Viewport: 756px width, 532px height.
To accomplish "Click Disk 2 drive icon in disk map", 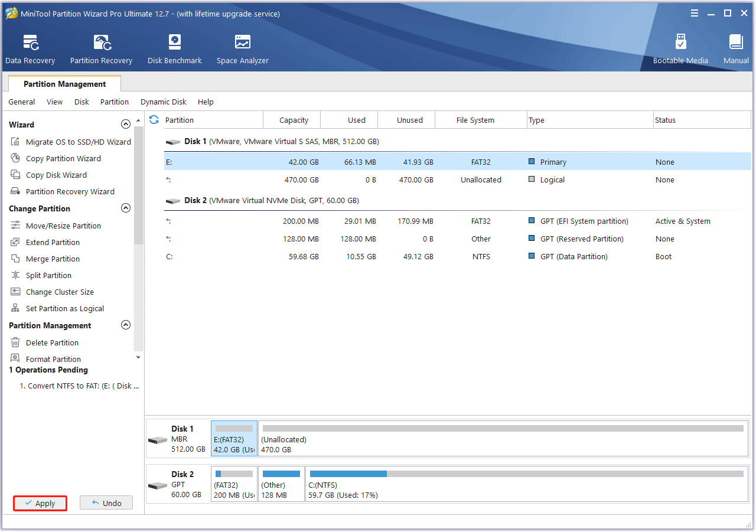I will [158, 485].
